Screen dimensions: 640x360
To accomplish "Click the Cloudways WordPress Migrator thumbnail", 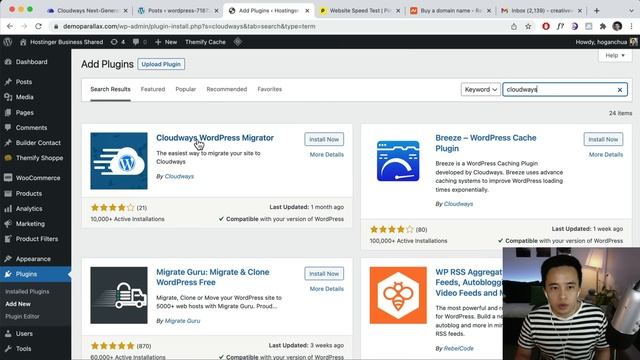I will (x=119, y=161).
